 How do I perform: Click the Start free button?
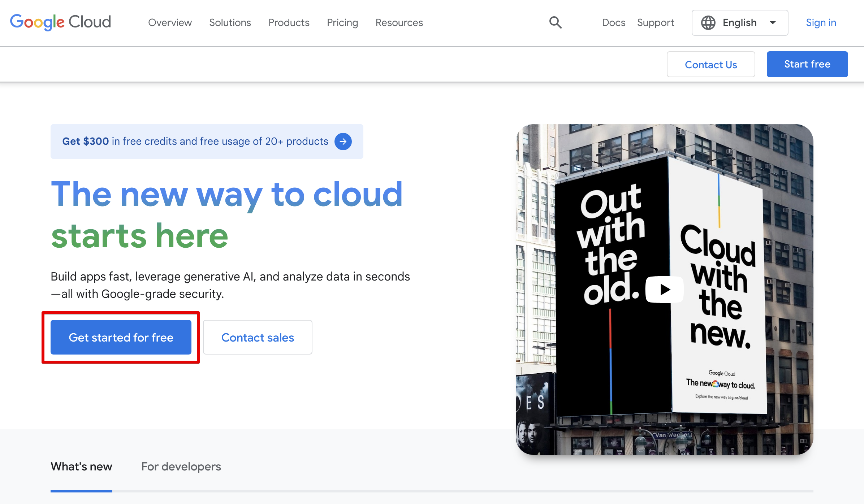[x=807, y=64]
